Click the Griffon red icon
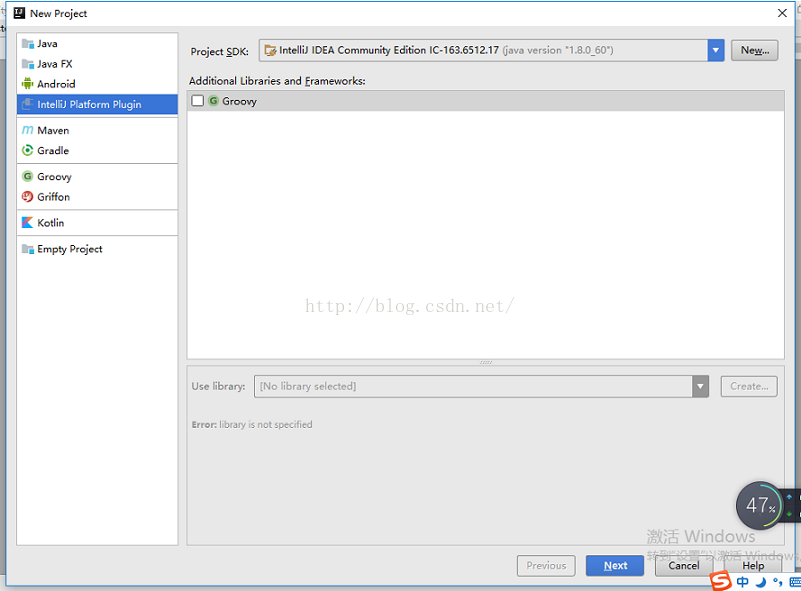The height and width of the screenshot is (591, 801). [28, 197]
